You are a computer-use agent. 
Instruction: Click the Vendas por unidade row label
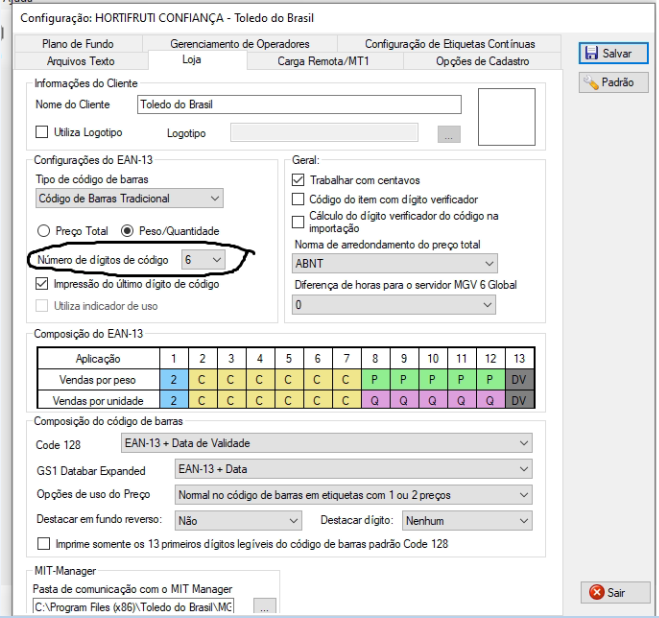pyautogui.click(x=98, y=400)
